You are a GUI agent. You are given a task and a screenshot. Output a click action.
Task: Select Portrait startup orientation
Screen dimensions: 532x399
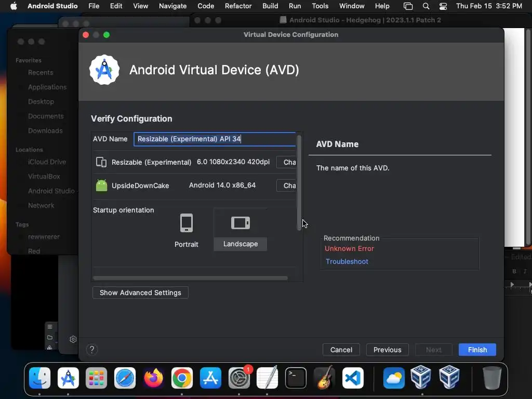pyautogui.click(x=187, y=230)
